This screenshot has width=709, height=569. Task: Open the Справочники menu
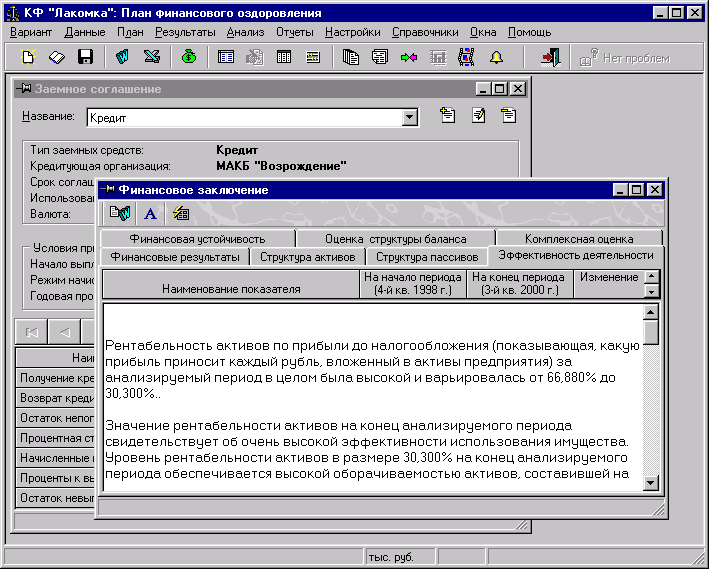(425, 32)
